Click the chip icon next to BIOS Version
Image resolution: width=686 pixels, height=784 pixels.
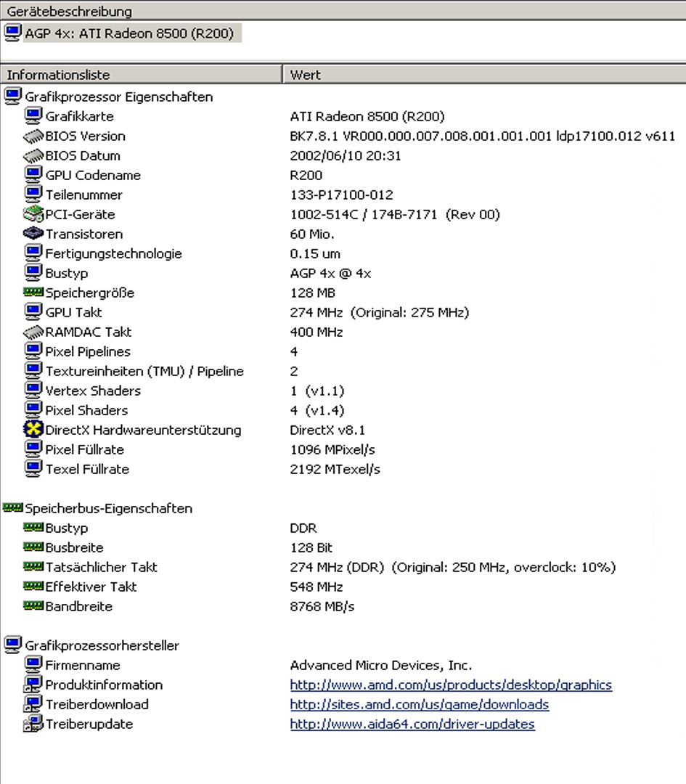click(33, 136)
